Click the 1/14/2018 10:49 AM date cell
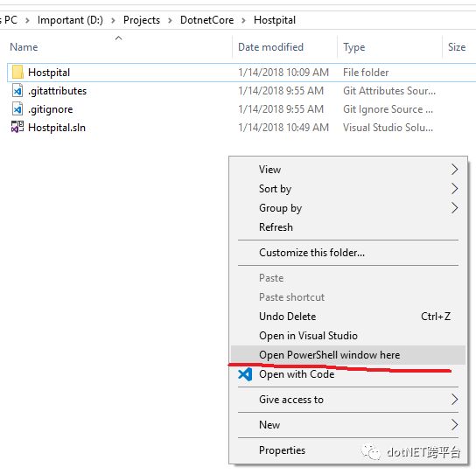The height and width of the screenshot is (474, 476). (283, 128)
